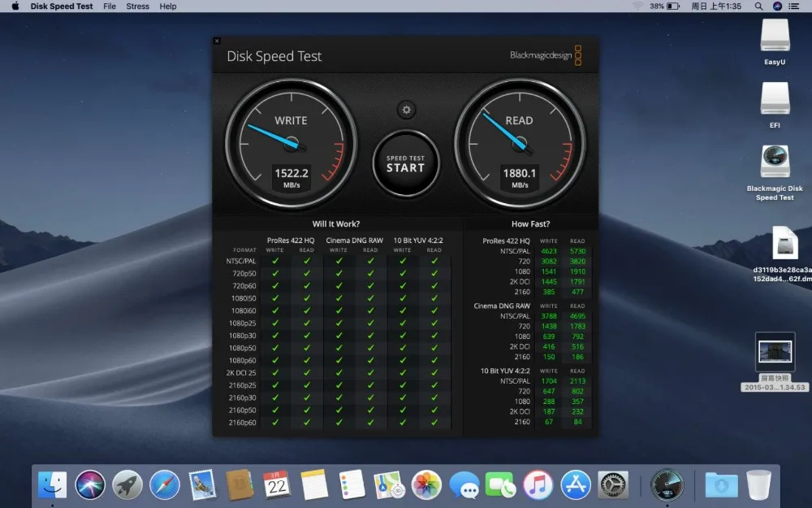The width and height of the screenshot is (812, 508).
Task: Open Siri in the Dock
Action: coord(90,486)
